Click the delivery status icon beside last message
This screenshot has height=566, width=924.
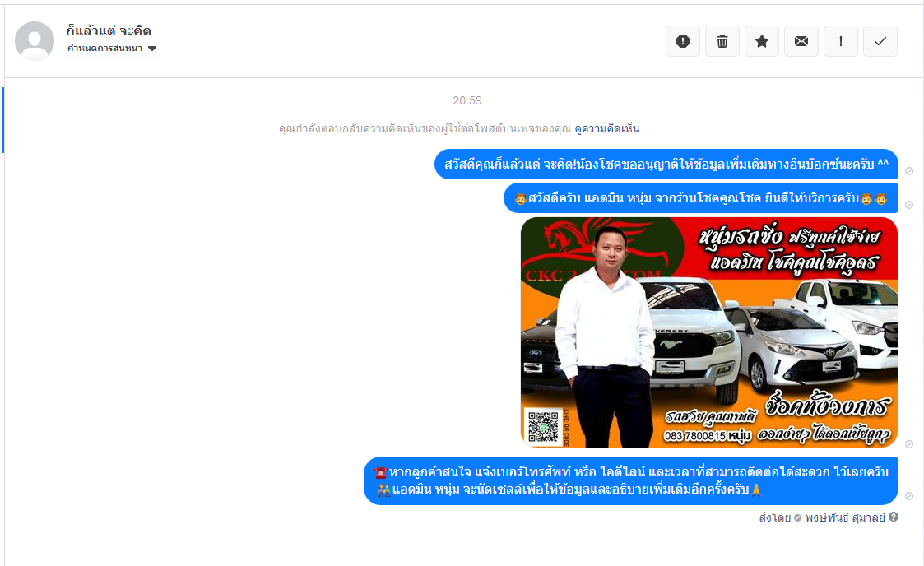(x=909, y=496)
